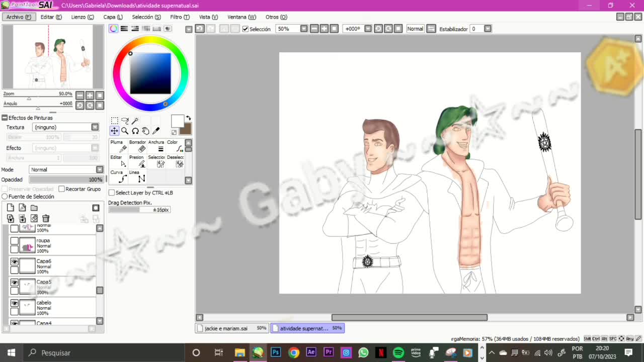
Task: Adjust the layer Opacidad slider
Action: [x=66, y=179]
